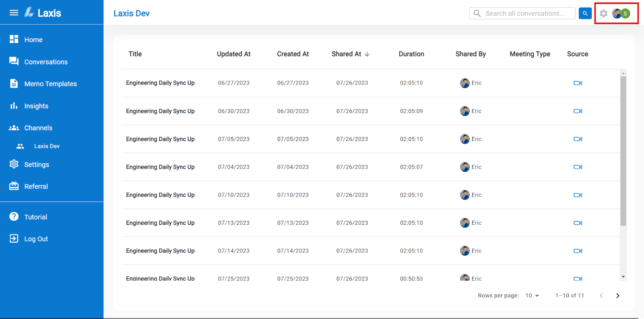Toggle the Shared At sort arrow

click(x=367, y=54)
